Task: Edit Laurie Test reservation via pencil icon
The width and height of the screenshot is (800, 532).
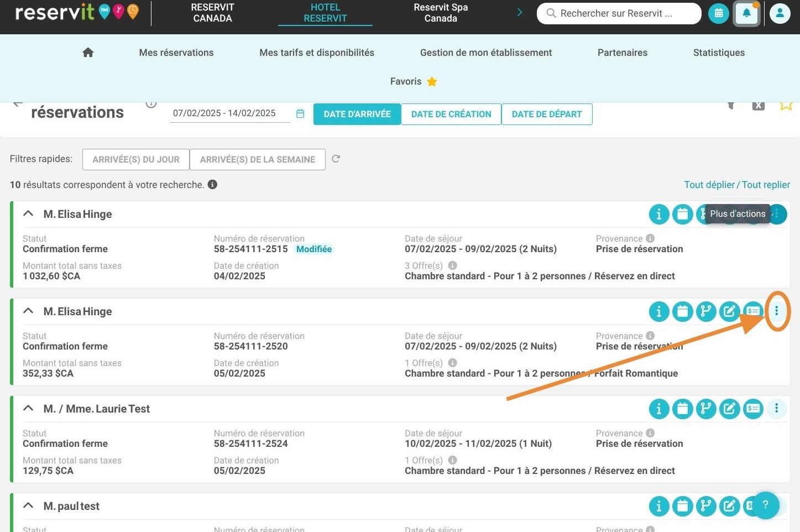Action: coord(730,409)
